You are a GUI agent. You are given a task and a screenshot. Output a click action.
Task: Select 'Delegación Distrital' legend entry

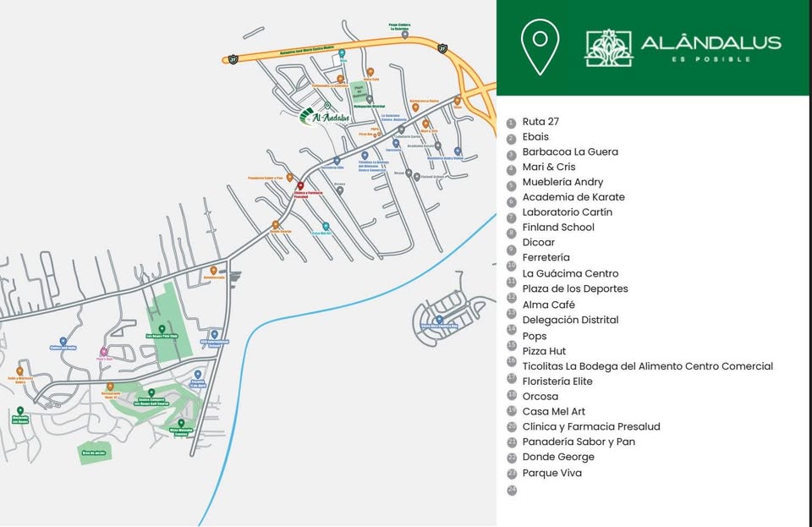pos(570,320)
